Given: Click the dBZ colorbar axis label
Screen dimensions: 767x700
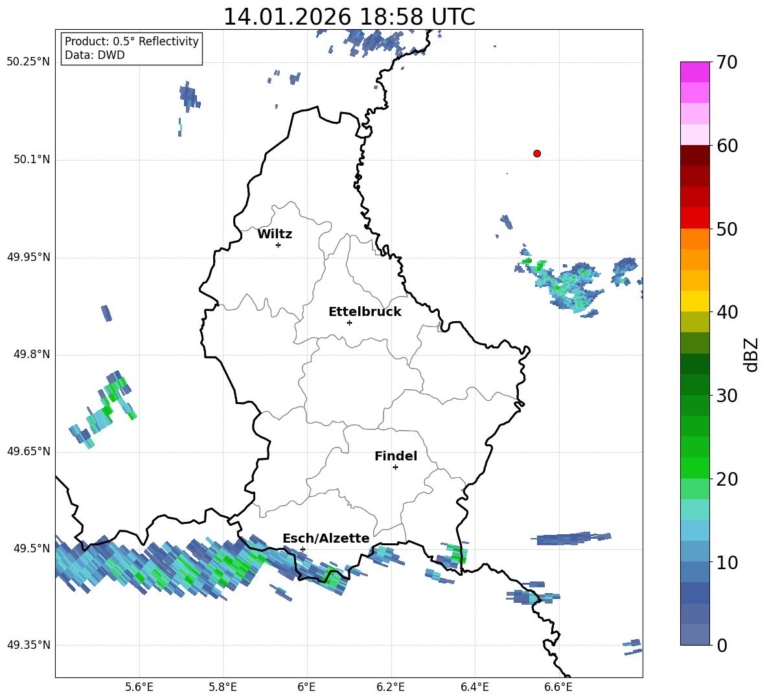Looking at the screenshot, I should [751, 354].
